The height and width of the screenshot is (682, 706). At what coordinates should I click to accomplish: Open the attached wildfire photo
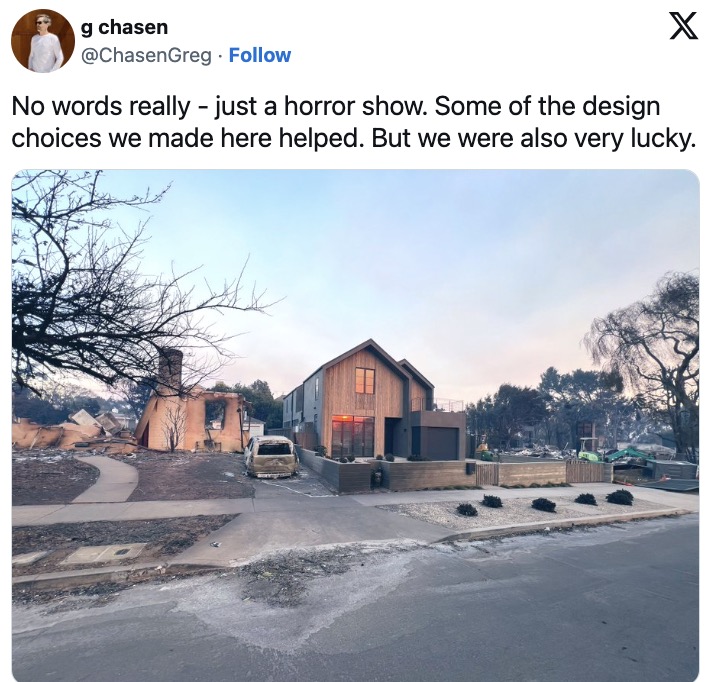355,425
